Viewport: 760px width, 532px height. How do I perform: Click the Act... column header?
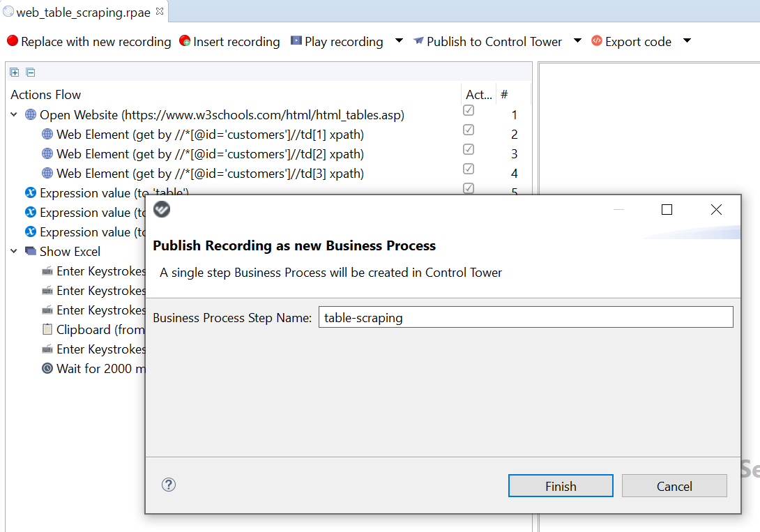pos(478,95)
